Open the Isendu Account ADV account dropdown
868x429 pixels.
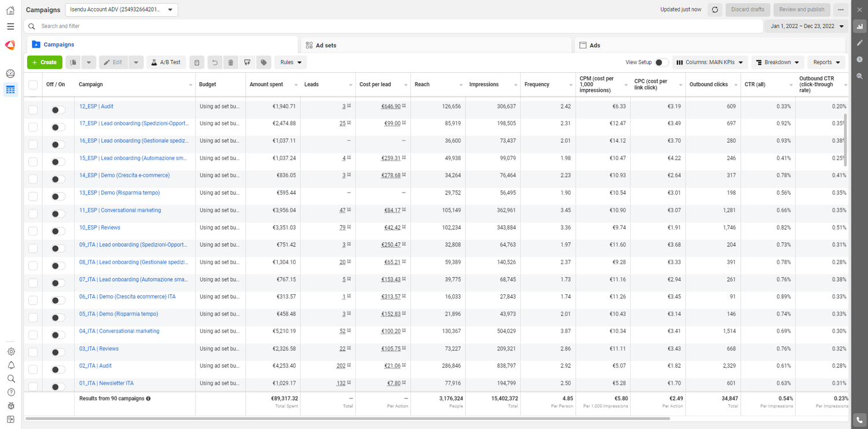click(122, 10)
